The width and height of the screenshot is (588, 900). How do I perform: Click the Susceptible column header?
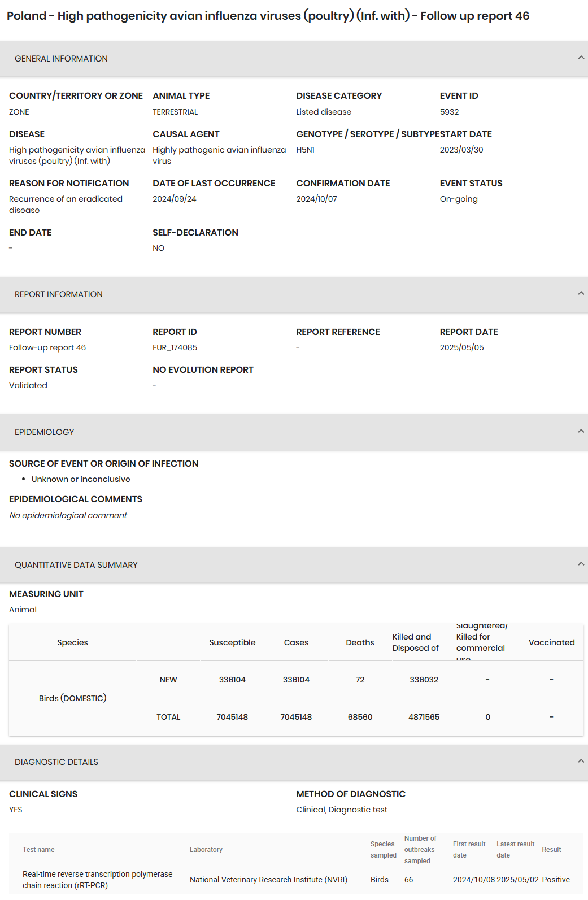pyautogui.click(x=232, y=642)
